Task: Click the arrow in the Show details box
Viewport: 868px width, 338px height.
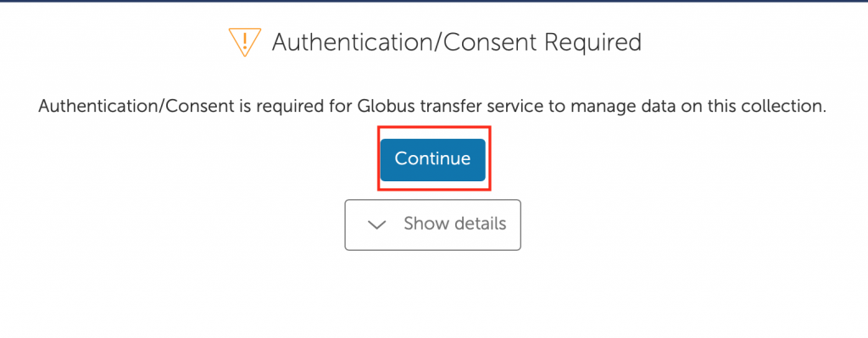Action: (376, 224)
